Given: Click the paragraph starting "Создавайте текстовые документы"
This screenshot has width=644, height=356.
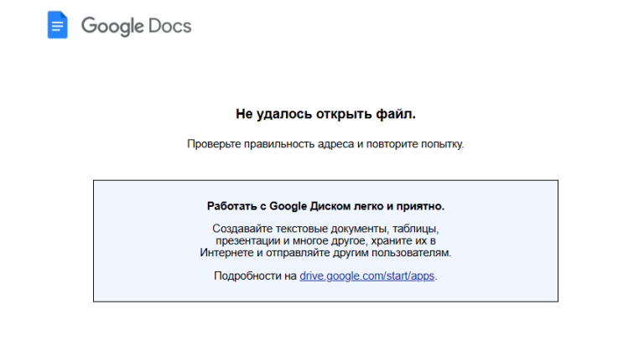Looking at the screenshot, I should (325, 240).
